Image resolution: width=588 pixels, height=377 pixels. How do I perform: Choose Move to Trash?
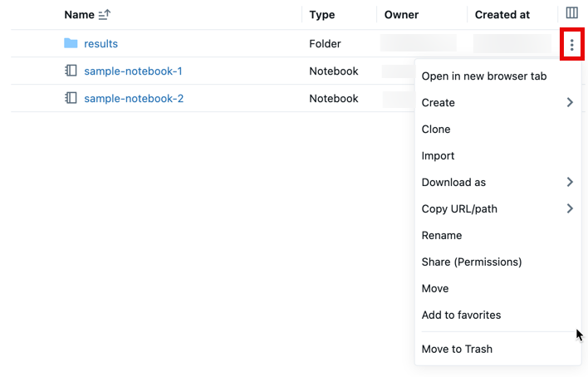pos(457,350)
